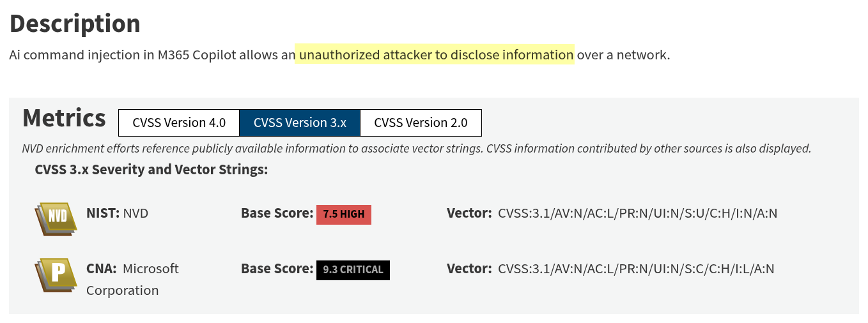Click the Description heading
The width and height of the screenshot is (868, 323).
[x=75, y=24]
